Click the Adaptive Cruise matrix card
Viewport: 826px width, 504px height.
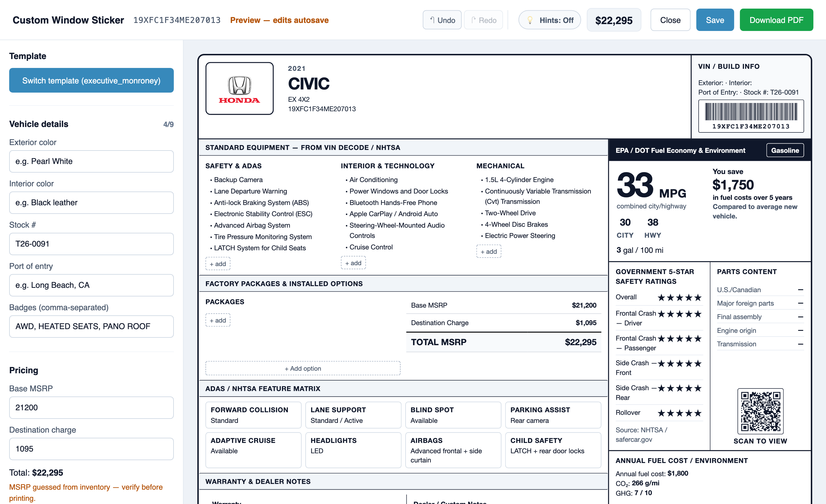[x=253, y=450]
